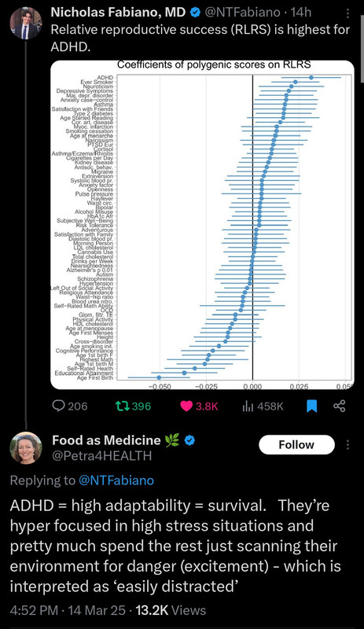
Task: Open Nicholas Fabiano's verified badge
Action: tap(195, 13)
